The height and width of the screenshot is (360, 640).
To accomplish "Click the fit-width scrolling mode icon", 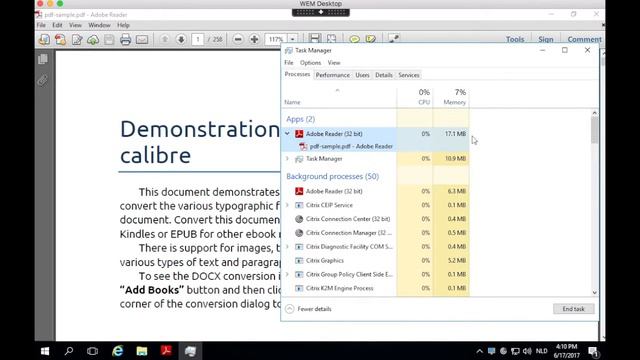I will point(314,39).
